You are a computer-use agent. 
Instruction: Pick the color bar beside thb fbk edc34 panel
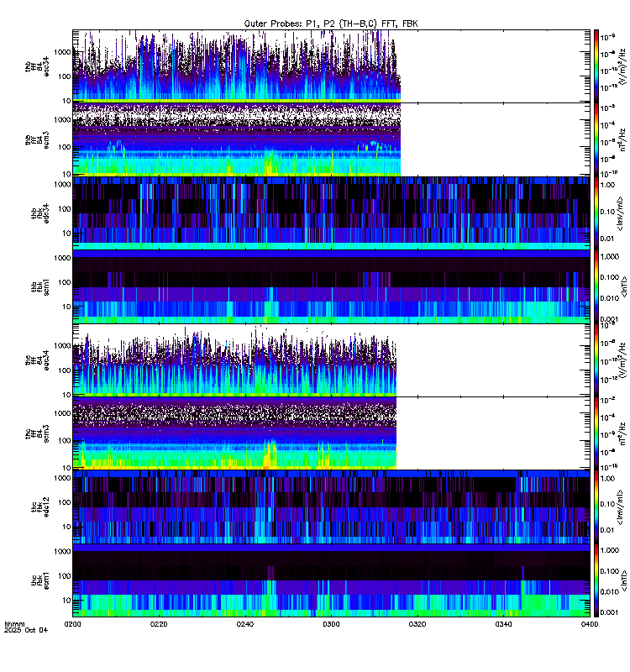(x=596, y=213)
